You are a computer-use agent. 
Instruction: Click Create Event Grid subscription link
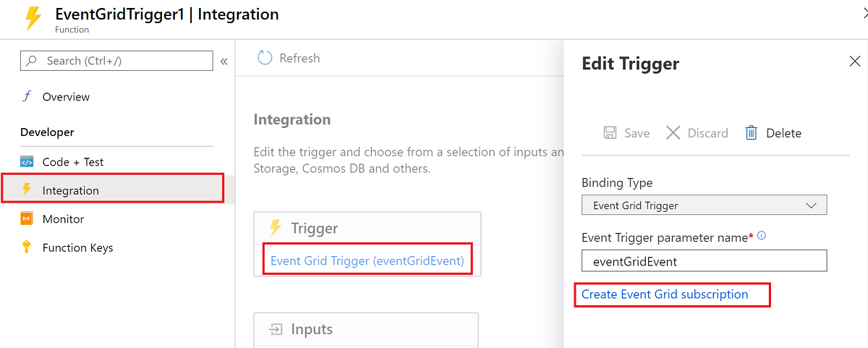(x=665, y=294)
